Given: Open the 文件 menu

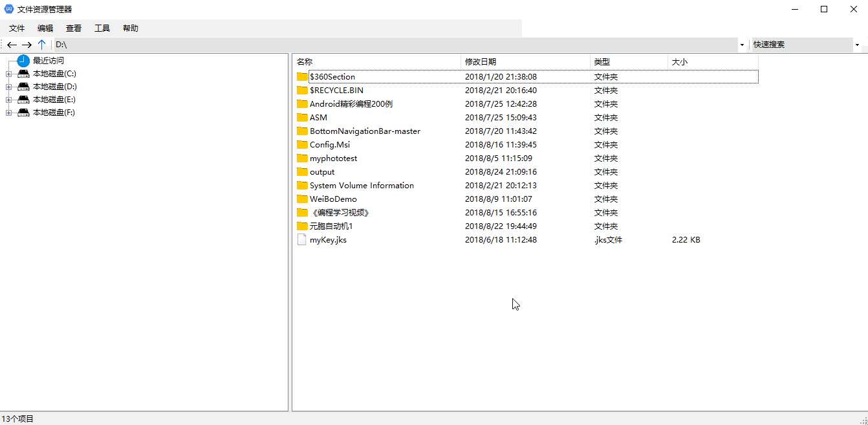Looking at the screenshot, I should tap(17, 28).
